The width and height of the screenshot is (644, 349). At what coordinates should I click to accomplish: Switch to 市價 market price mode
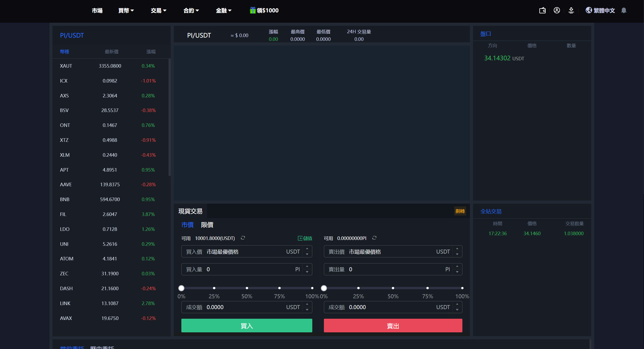(x=187, y=225)
